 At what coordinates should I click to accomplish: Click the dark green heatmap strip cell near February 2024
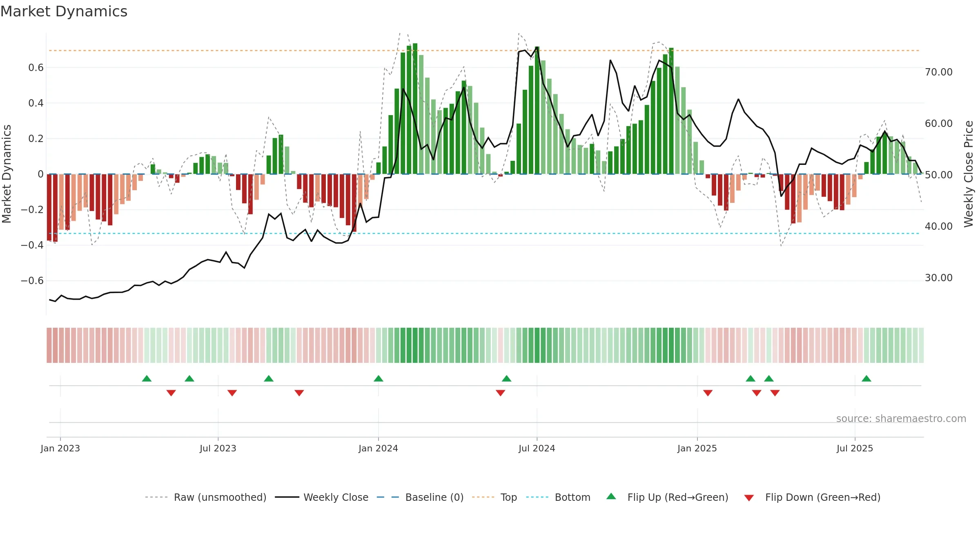pos(415,345)
